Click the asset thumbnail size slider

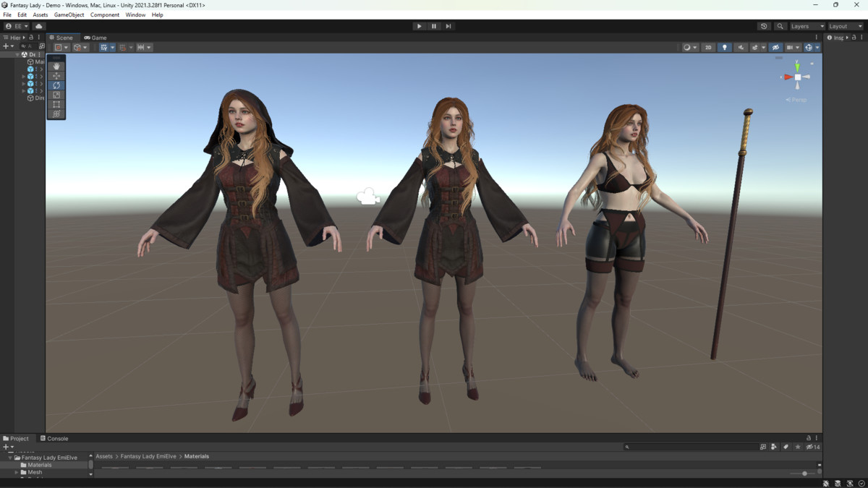(804, 474)
